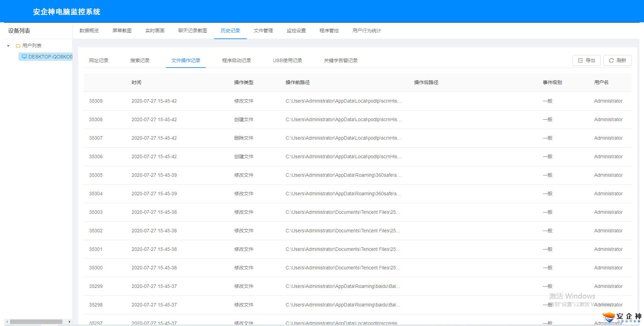
Task: Click timestamp of record 35305
Action: 154,175
